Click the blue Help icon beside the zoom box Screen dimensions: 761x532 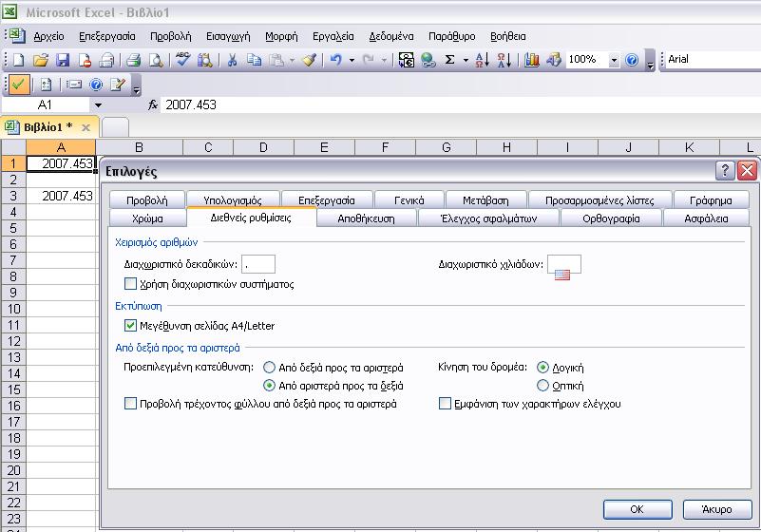point(632,60)
